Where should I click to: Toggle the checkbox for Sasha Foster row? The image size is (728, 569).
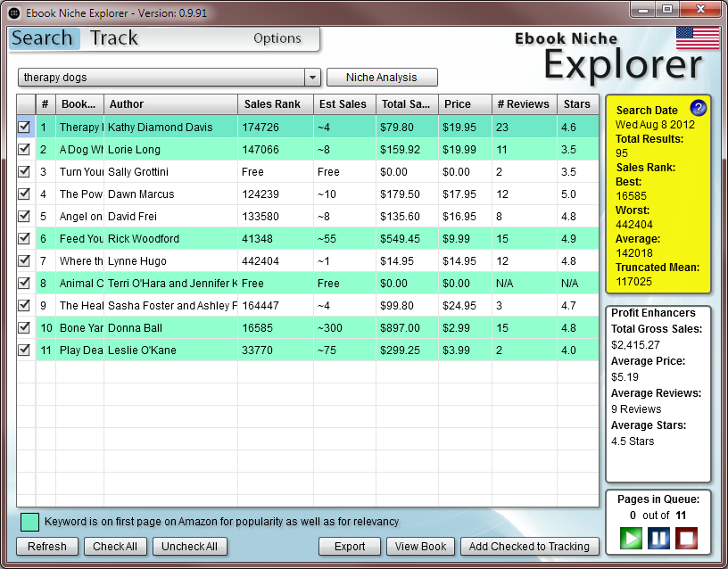pos(24,305)
